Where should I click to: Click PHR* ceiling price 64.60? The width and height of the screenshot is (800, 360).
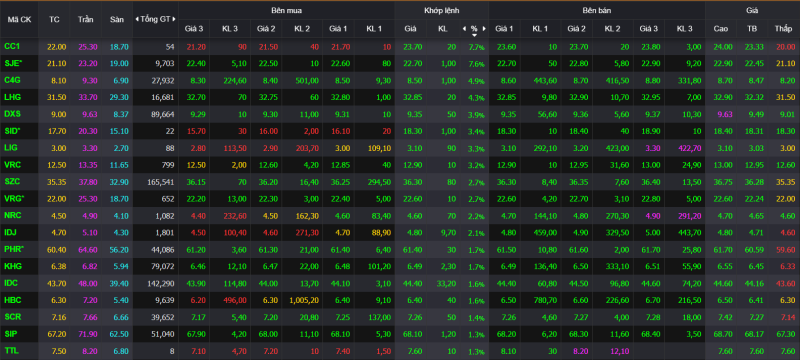pyautogui.click(x=87, y=250)
